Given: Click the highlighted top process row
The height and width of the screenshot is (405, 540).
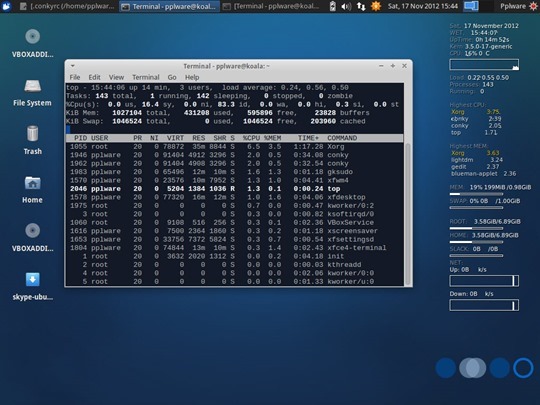Looking at the screenshot, I should [235, 189].
